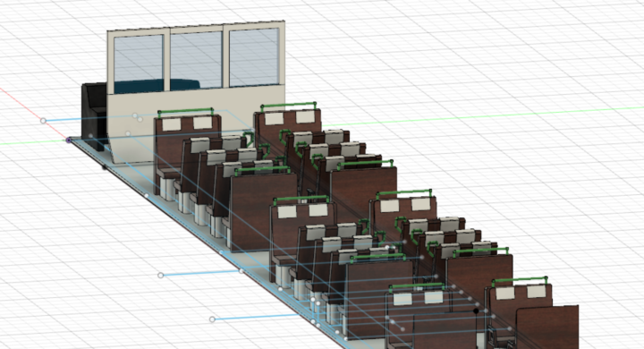Screen dimensions: 644x349
Task: Click the hollow sketch point ending the bottom-left blue line
Action: tap(212, 319)
